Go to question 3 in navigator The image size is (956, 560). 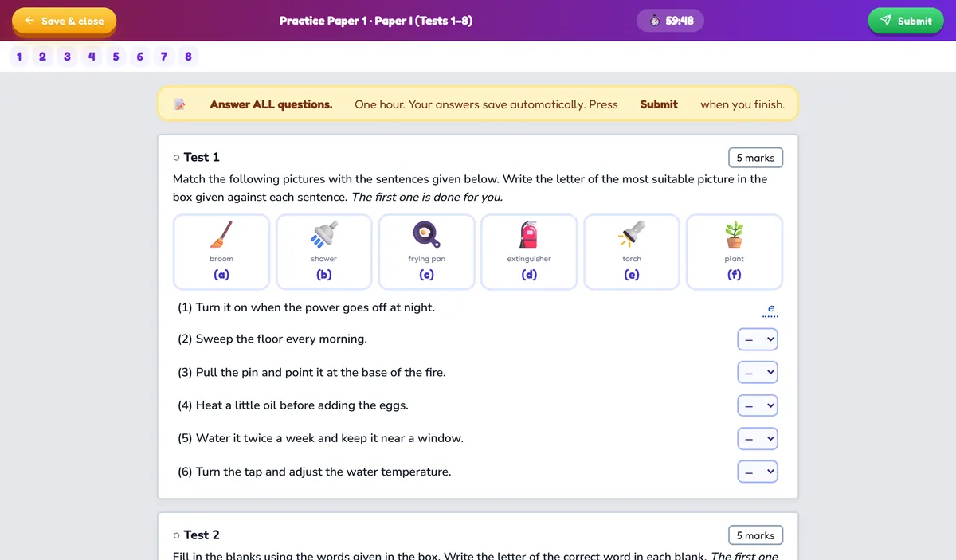pos(67,57)
